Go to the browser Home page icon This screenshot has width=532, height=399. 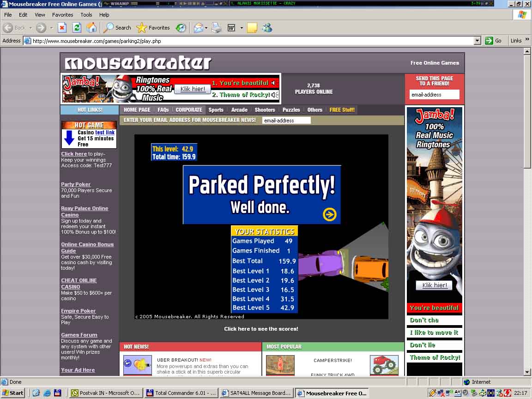click(91, 28)
